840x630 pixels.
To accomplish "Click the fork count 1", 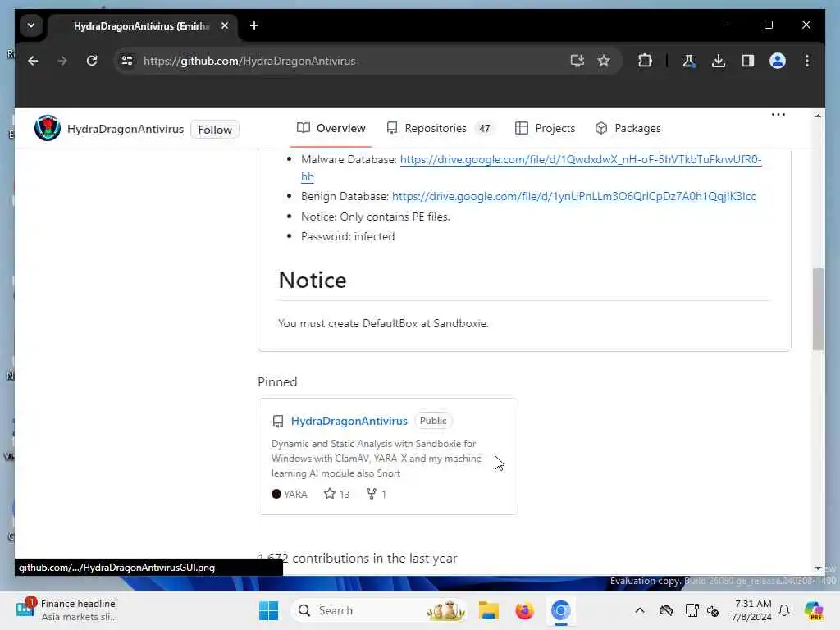I will click(376, 494).
